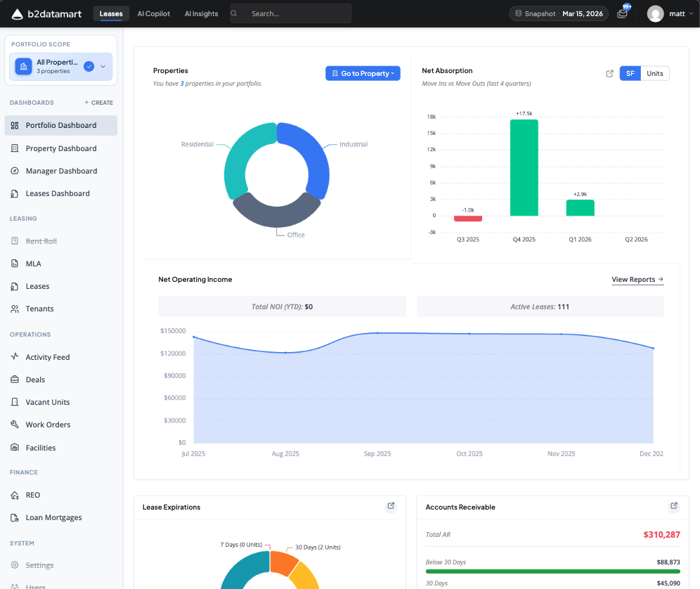This screenshot has height=589, width=700.
Task: Click the Activity Feed pulse icon
Action: coord(15,356)
